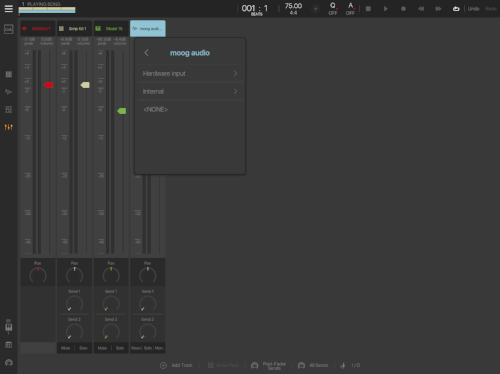The image size is (500, 374).
Task: Toggle Post-Fader Sends view
Action: pyautogui.click(x=269, y=366)
